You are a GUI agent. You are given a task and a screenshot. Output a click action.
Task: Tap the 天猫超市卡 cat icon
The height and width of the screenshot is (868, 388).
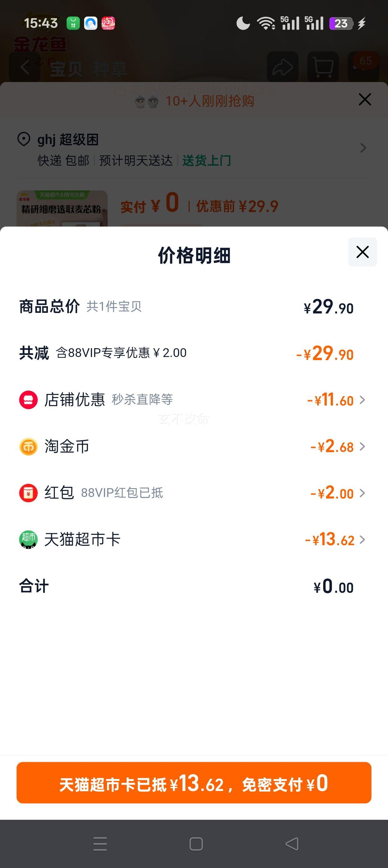point(28,540)
